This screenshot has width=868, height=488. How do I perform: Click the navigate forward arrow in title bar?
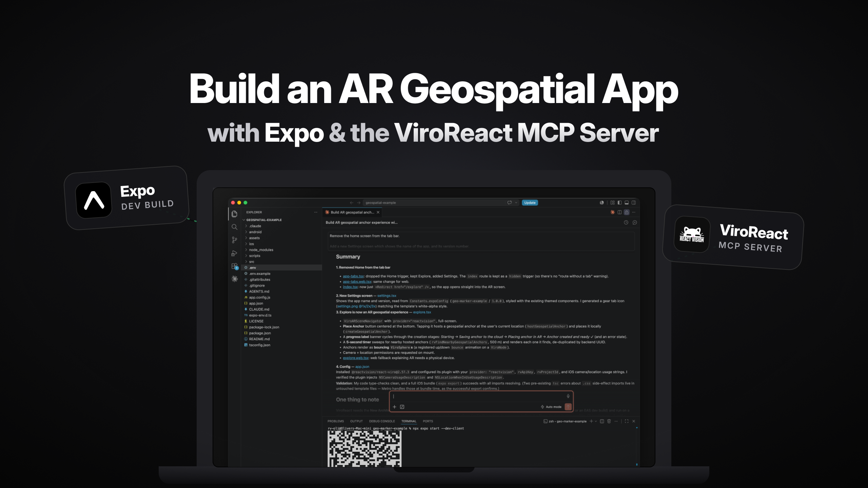(358, 203)
